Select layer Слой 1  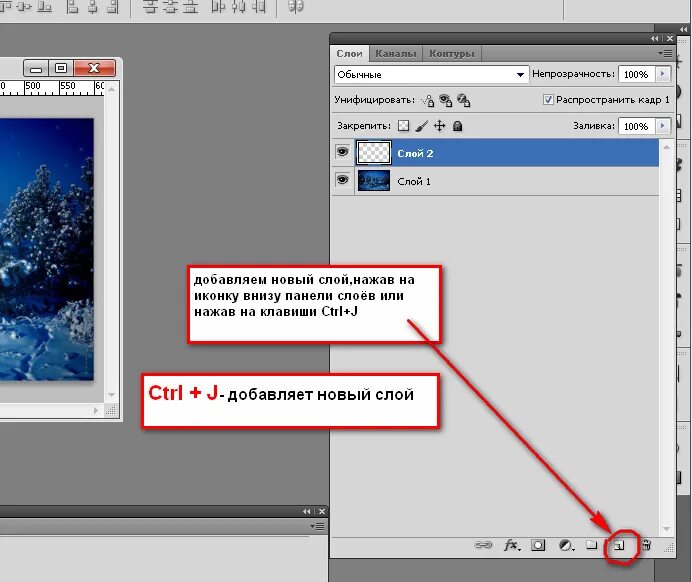click(495, 181)
